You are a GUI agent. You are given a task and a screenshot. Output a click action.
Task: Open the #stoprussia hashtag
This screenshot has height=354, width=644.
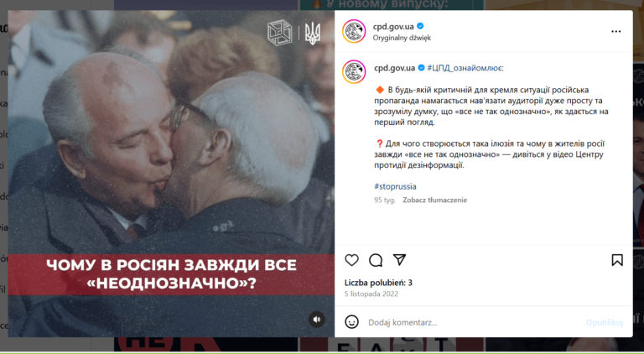(395, 186)
